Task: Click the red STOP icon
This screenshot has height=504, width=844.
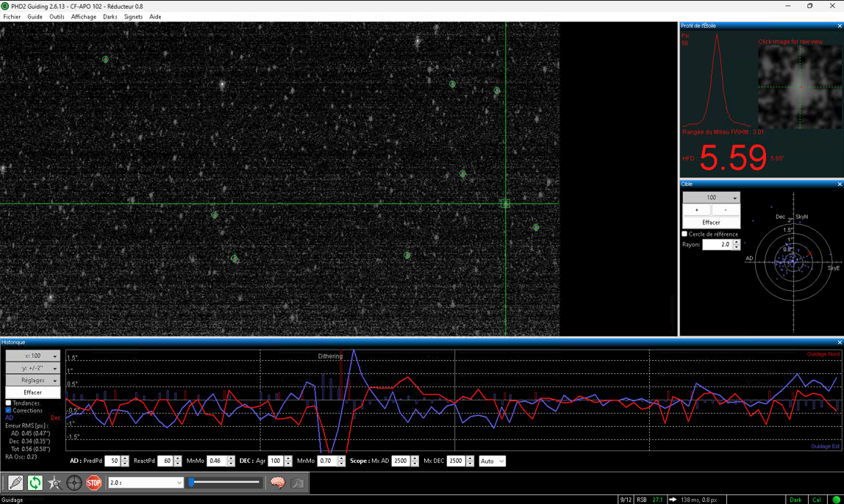Action: tap(93, 483)
